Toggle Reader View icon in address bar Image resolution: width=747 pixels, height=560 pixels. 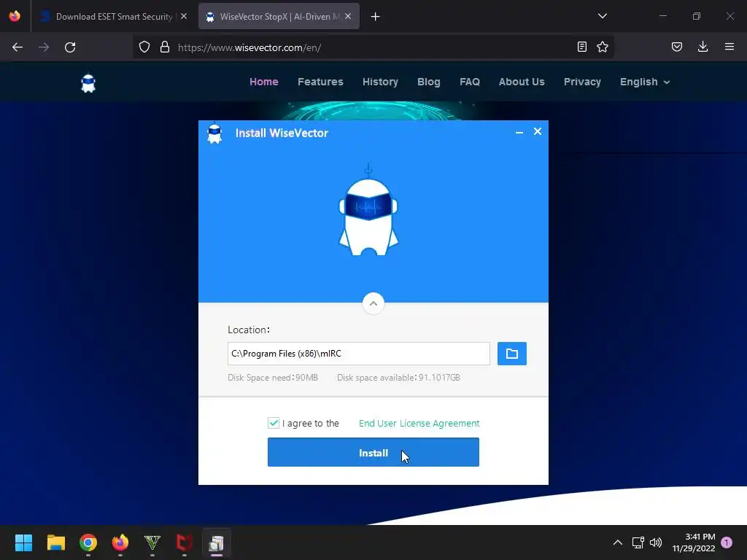pos(581,47)
